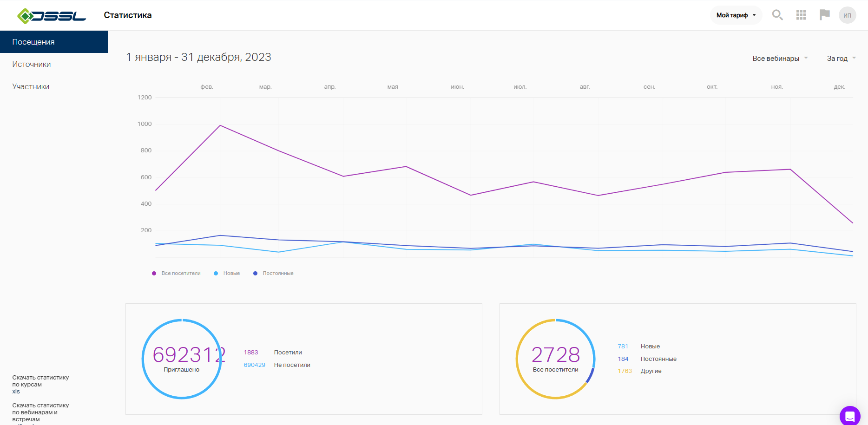
Task: Click the dark blue Постоянные legend dot
Action: point(255,274)
